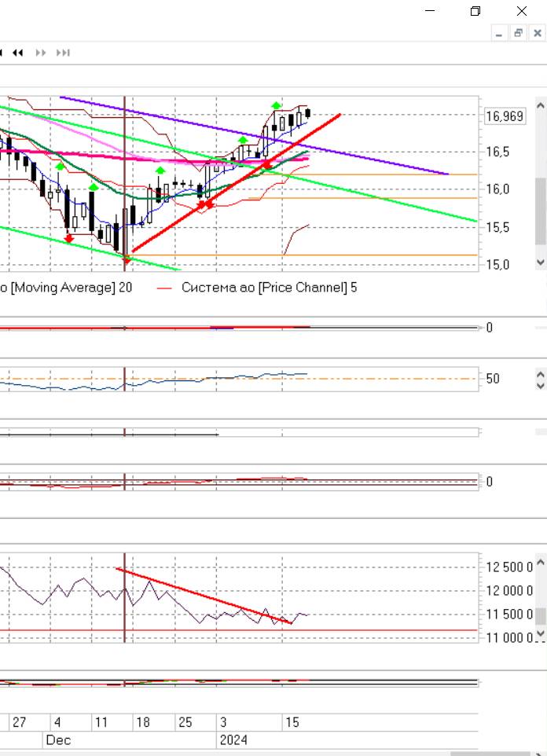Image resolution: width=547 pixels, height=756 pixels.
Task: Select the purple descending trendline on the price chart
Action: pyautogui.click(x=254, y=135)
